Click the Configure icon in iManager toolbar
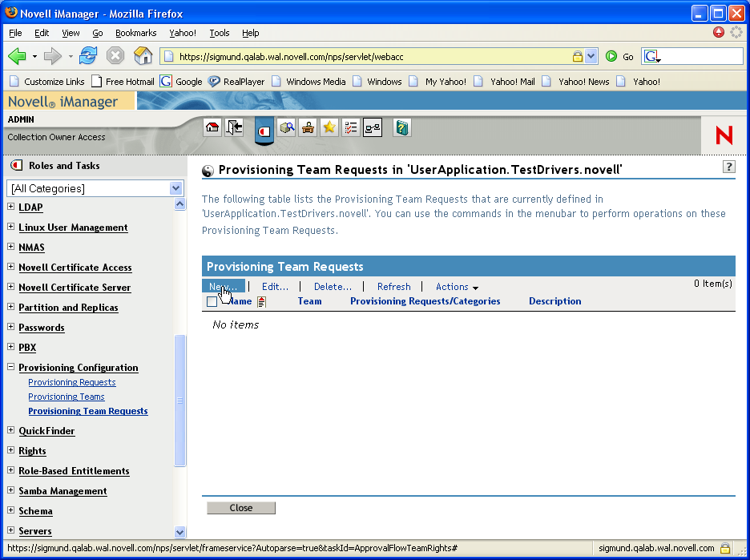Viewport: 750px width, 560px height. click(x=308, y=127)
